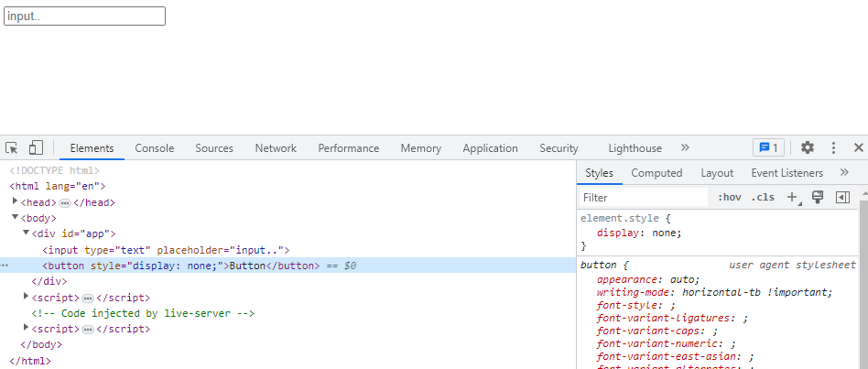This screenshot has width=868, height=369.
Task: Open the Lighthouse tab
Action: pos(635,148)
